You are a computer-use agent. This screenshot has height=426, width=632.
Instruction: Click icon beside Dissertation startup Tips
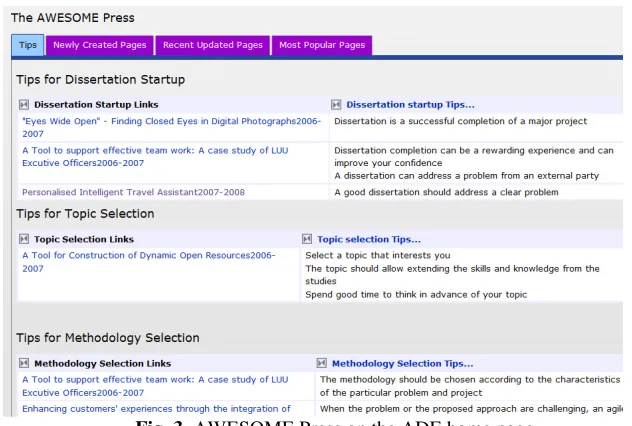[x=336, y=105]
